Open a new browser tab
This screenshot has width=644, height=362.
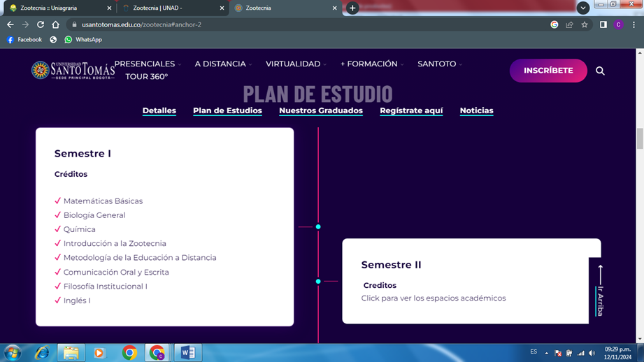point(352,8)
